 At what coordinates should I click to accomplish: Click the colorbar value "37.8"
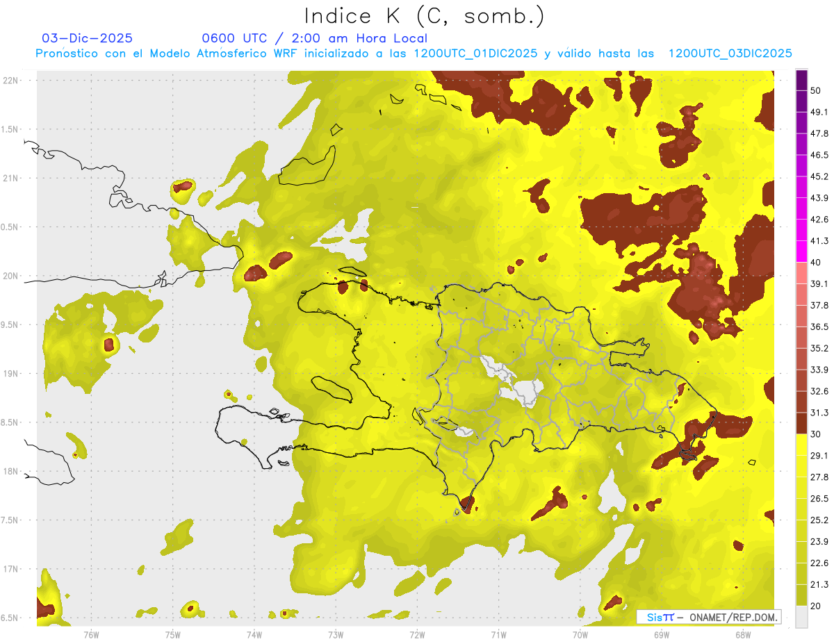(819, 305)
